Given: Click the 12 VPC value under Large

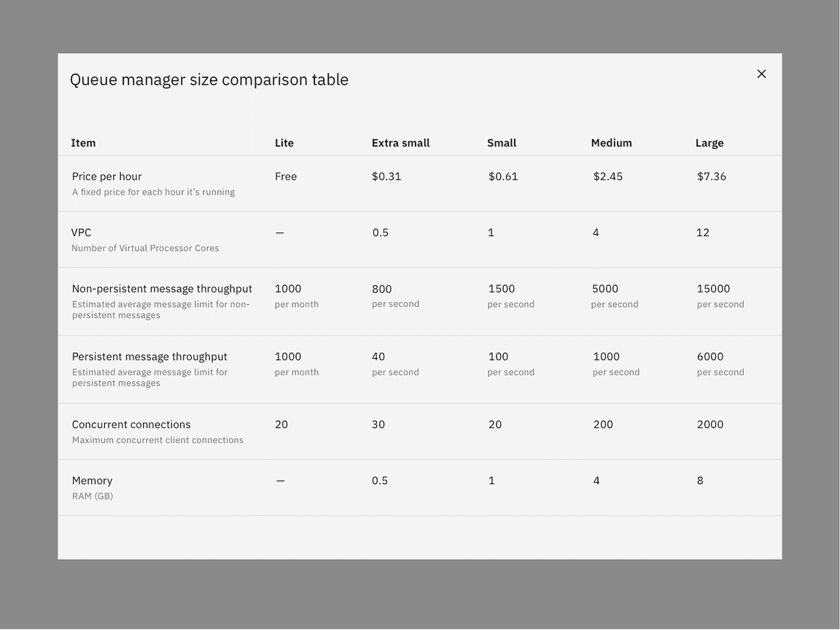Looking at the screenshot, I should pyautogui.click(x=702, y=232).
